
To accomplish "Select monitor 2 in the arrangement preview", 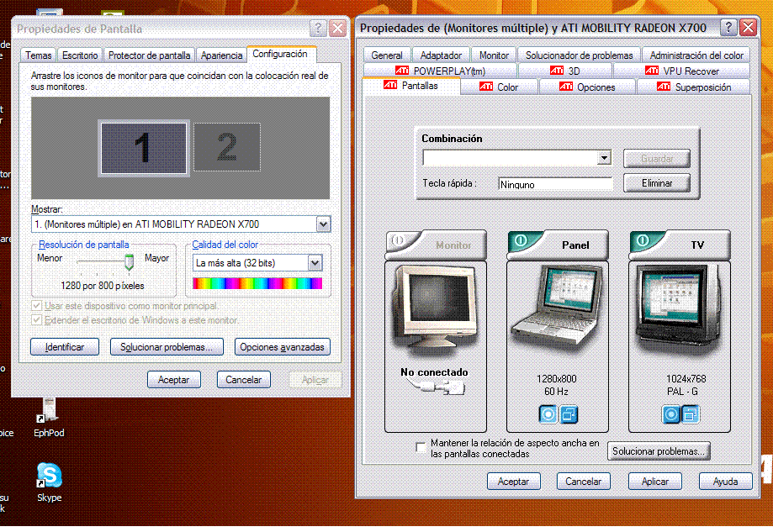I will coord(227,147).
